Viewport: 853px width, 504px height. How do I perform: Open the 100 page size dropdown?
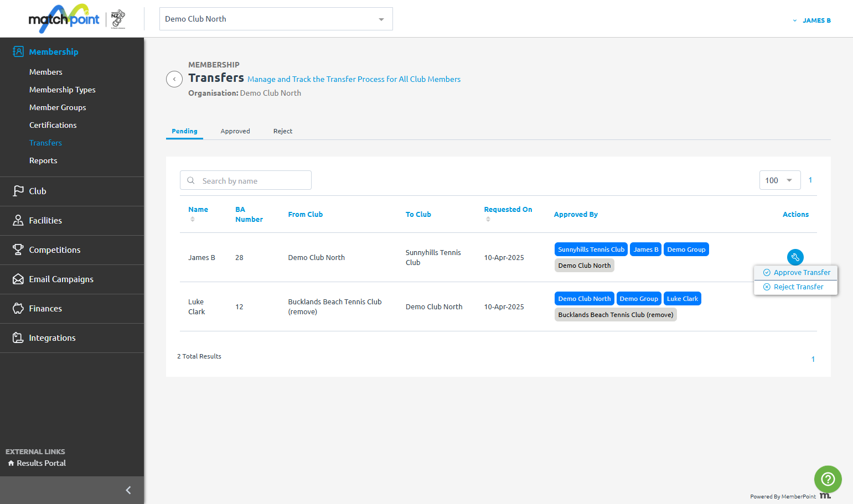click(780, 180)
